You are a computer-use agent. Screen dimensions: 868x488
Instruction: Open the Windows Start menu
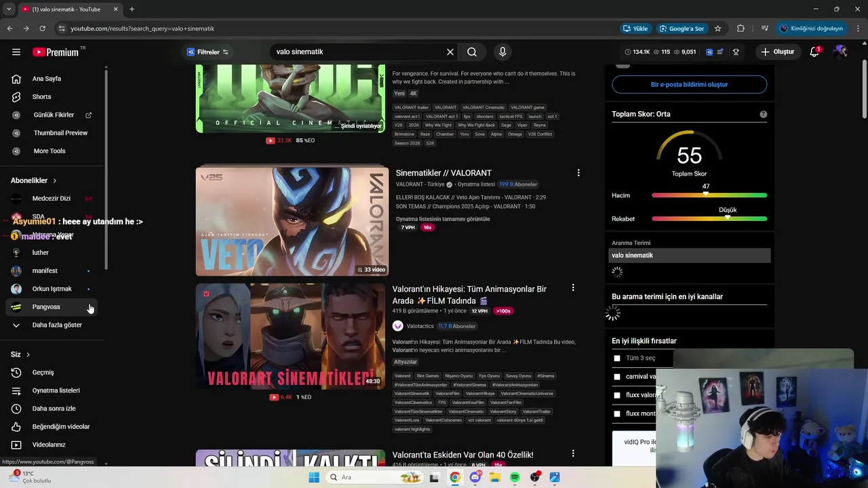pyautogui.click(x=313, y=477)
